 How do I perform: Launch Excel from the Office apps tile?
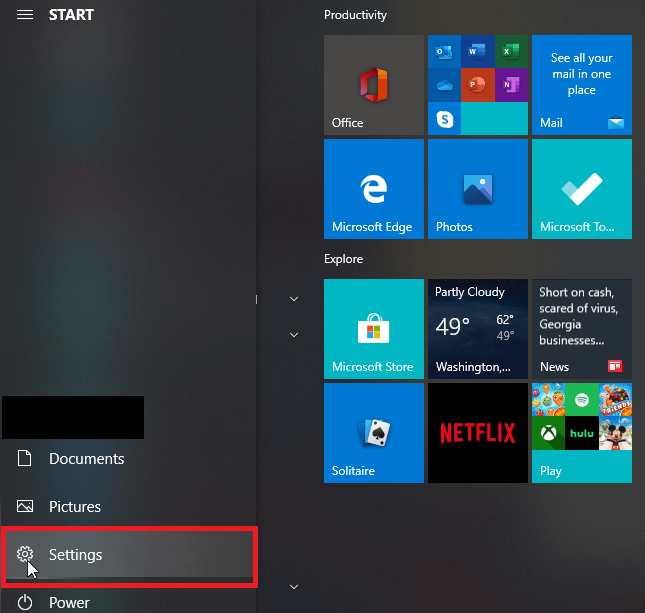[x=511, y=51]
